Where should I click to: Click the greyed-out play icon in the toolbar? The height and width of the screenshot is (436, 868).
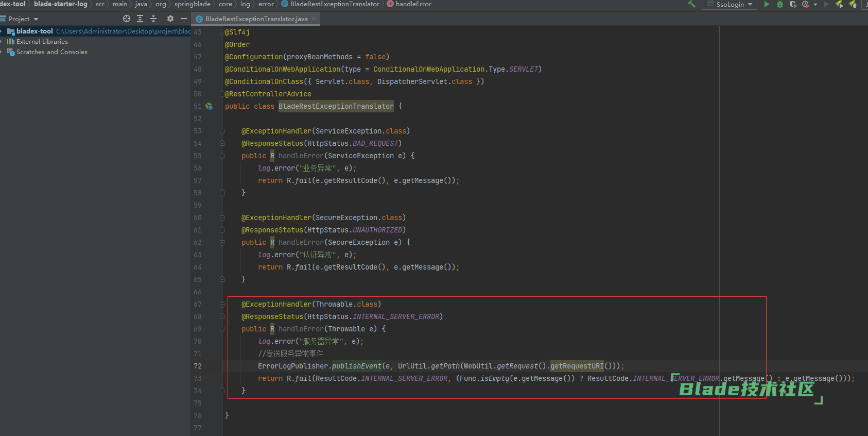click(826, 4)
